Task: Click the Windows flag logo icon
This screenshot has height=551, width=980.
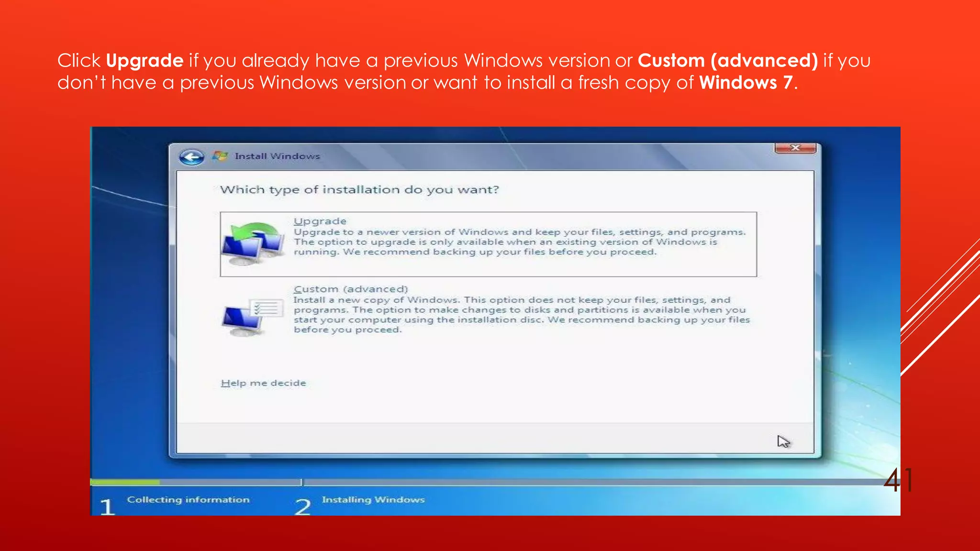Action: (x=220, y=156)
